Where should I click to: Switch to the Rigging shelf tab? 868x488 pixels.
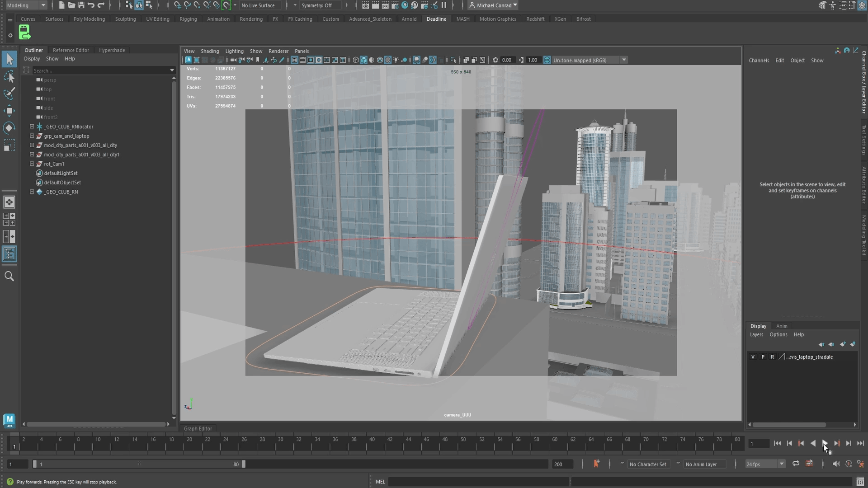pos(188,19)
